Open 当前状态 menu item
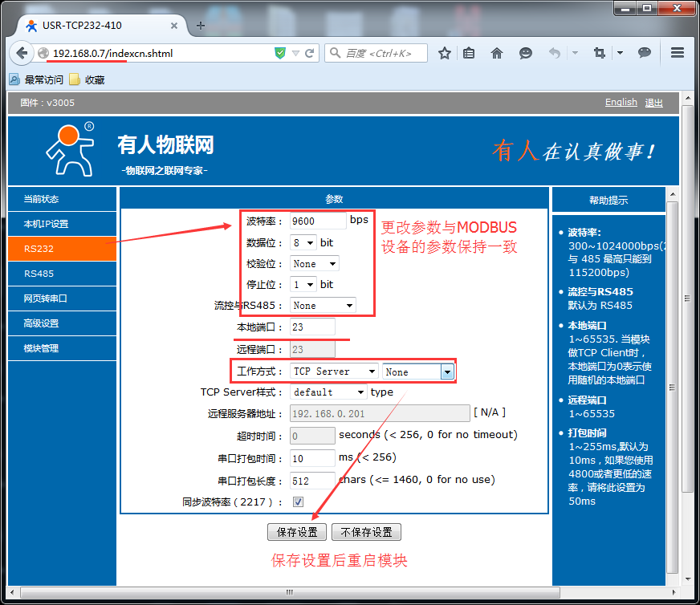Screen dimensions: 700x605 coord(62,199)
